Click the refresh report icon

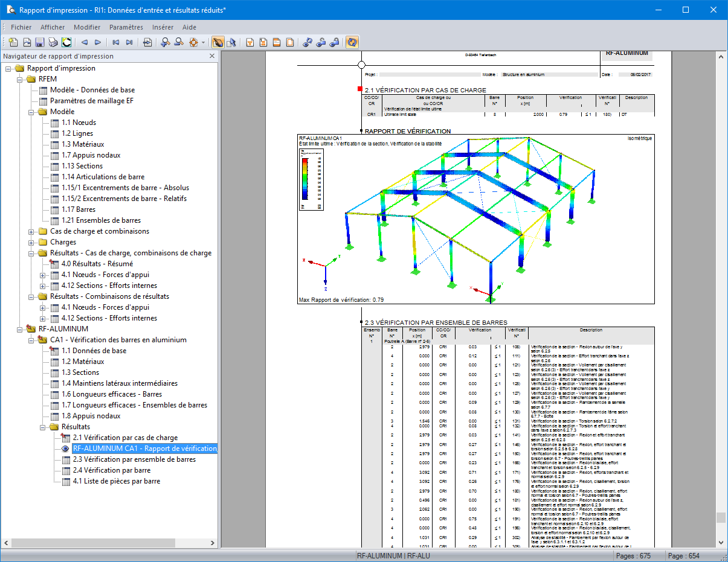352,42
